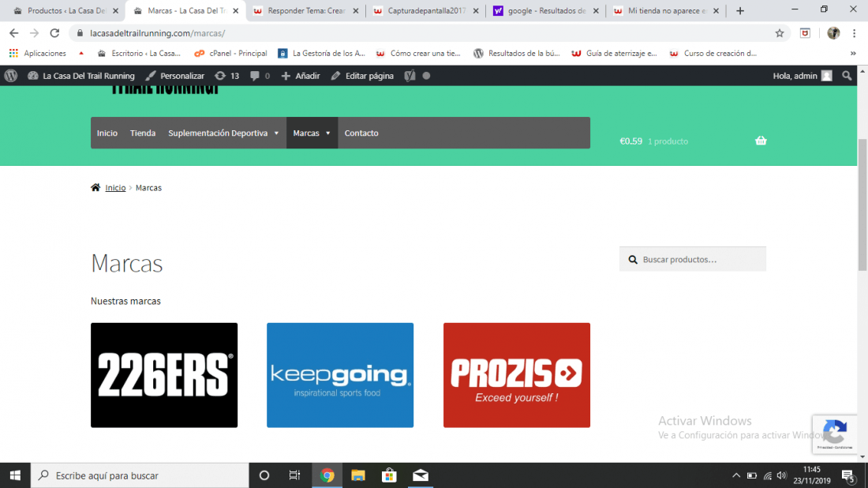This screenshot has height=488, width=868.
Task: Open the WordPress logo menu in admin bar
Action: (x=10, y=76)
